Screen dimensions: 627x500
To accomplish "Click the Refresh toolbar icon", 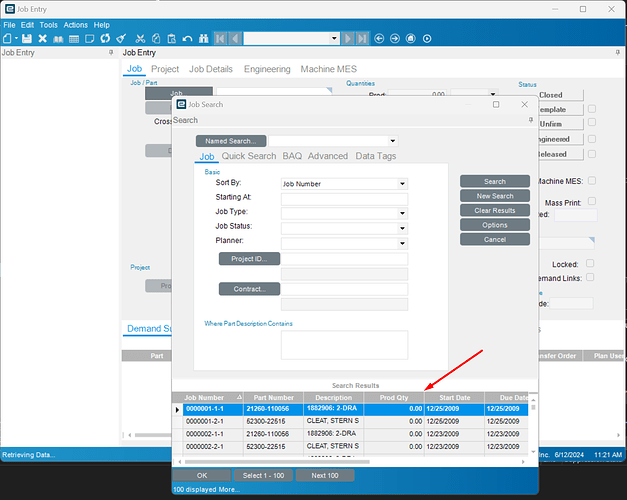I will tap(104, 38).
